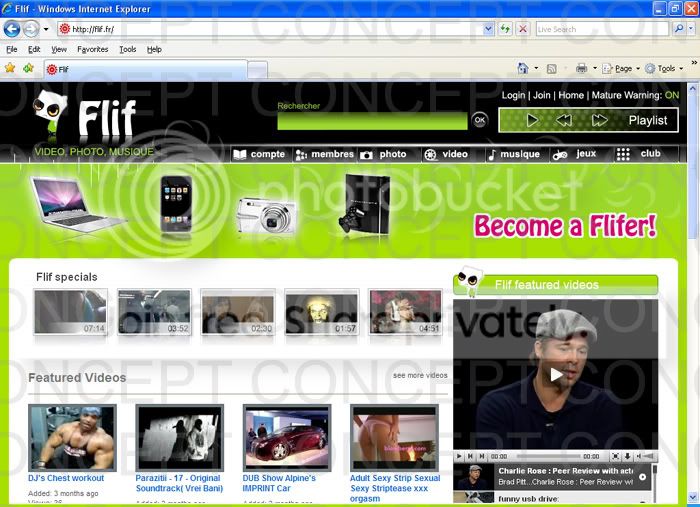Expand the Home button dropdown arrow

[536, 68]
